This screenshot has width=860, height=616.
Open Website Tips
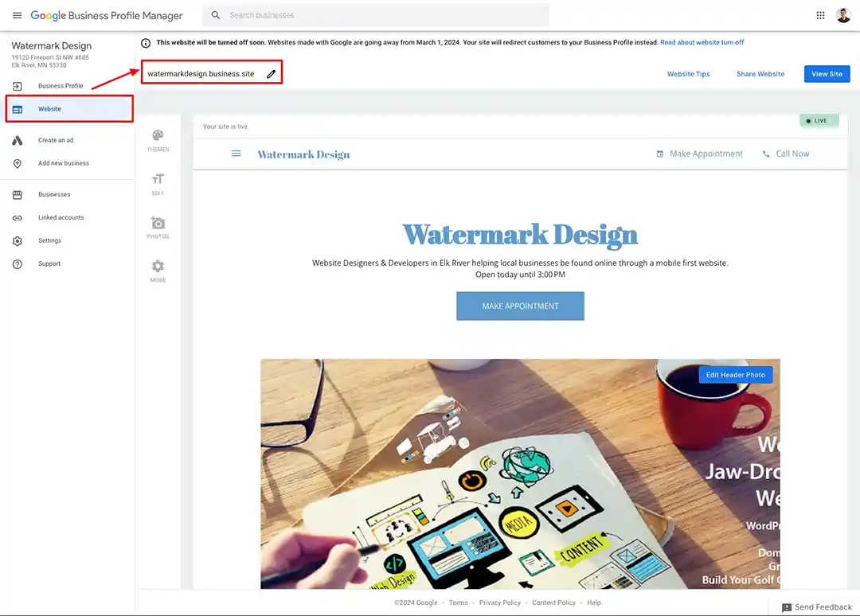(x=688, y=74)
